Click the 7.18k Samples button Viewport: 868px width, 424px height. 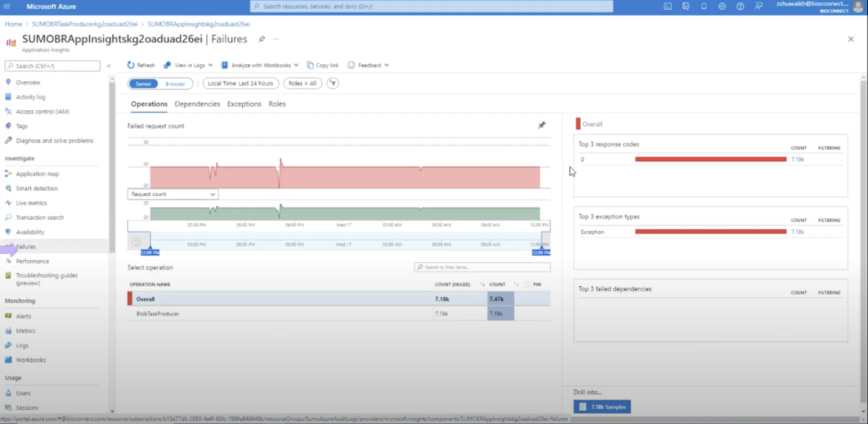coord(602,407)
